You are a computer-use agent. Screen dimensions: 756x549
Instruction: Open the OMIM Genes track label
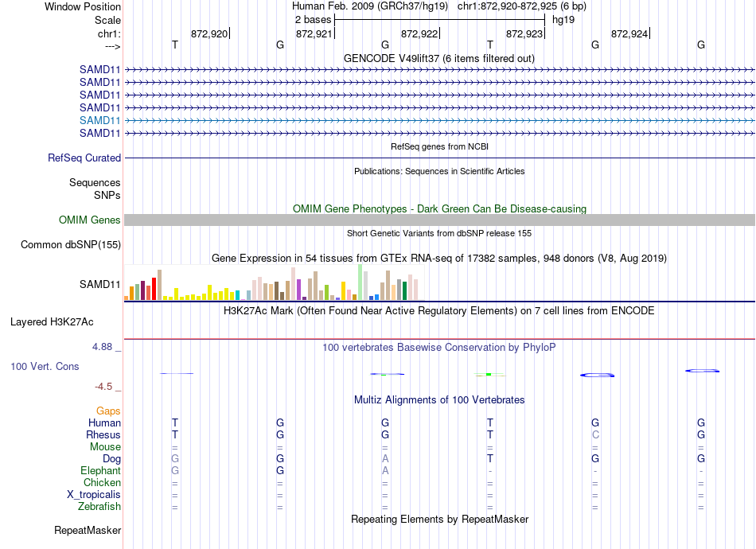pos(89,220)
